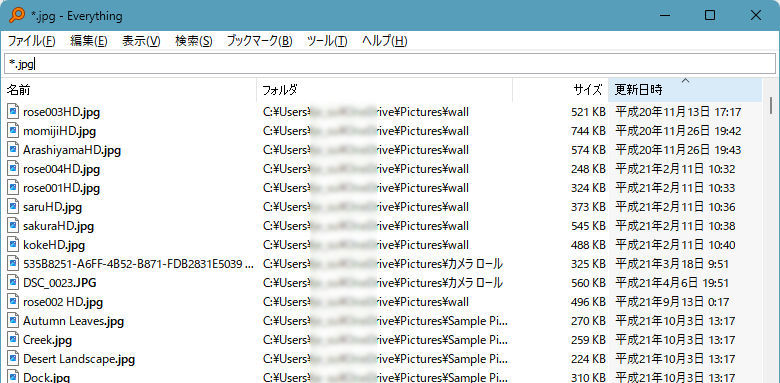Select the sakuraHD.jpg file entry
Viewport: 780px width, 383px height.
(x=58, y=226)
